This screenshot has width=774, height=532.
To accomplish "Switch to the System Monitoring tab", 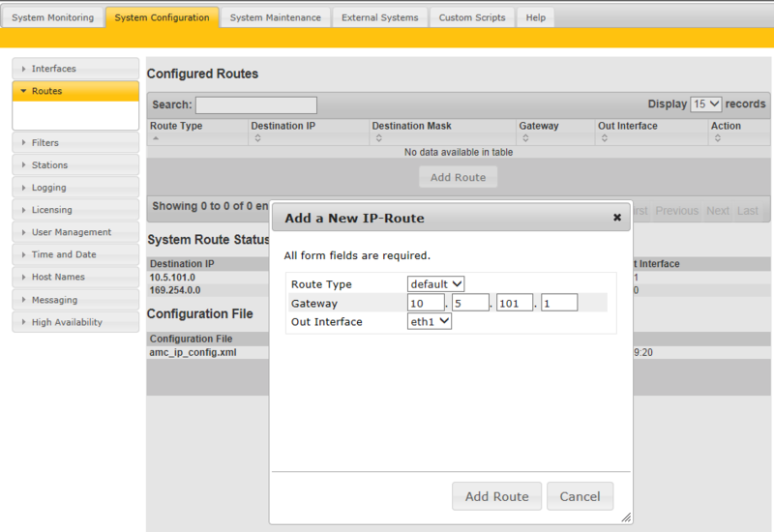I will 52,17.
